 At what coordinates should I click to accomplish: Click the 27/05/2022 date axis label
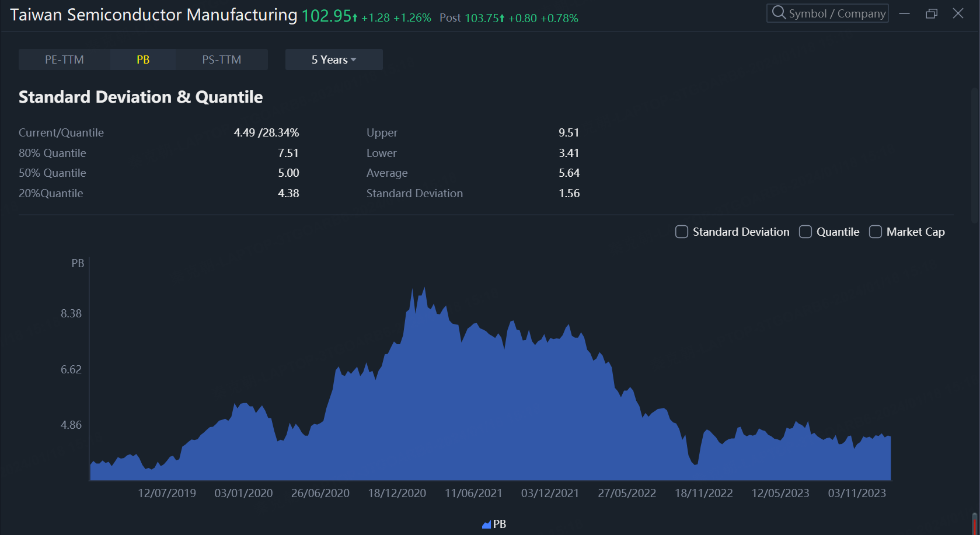(627, 493)
